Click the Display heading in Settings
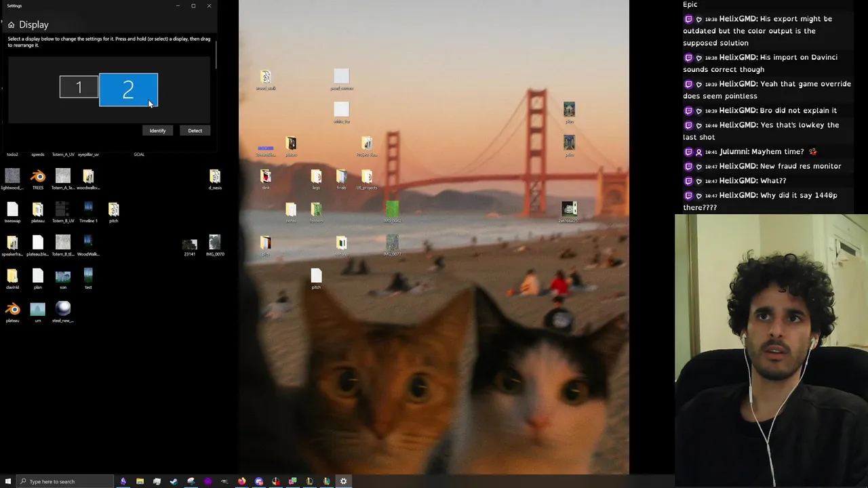This screenshot has width=868, height=488. pyautogui.click(x=34, y=25)
